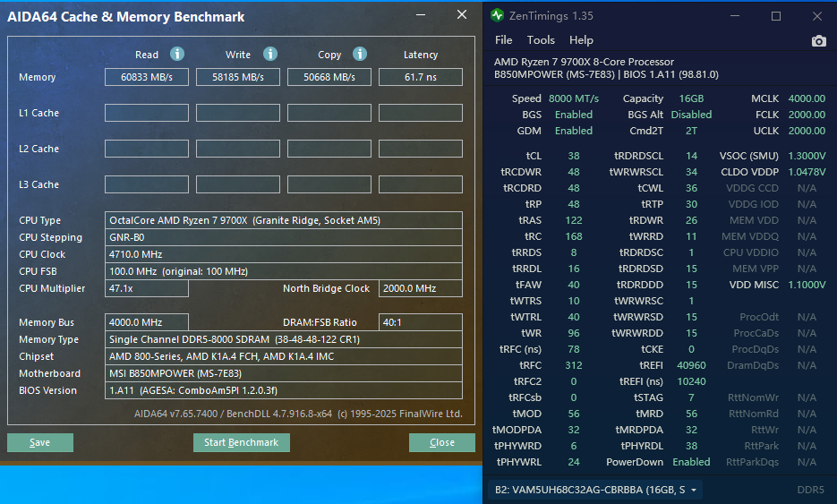Click the CLDO VDDP 1.0478V value
The image size is (837, 504).
[x=807, y=172]
